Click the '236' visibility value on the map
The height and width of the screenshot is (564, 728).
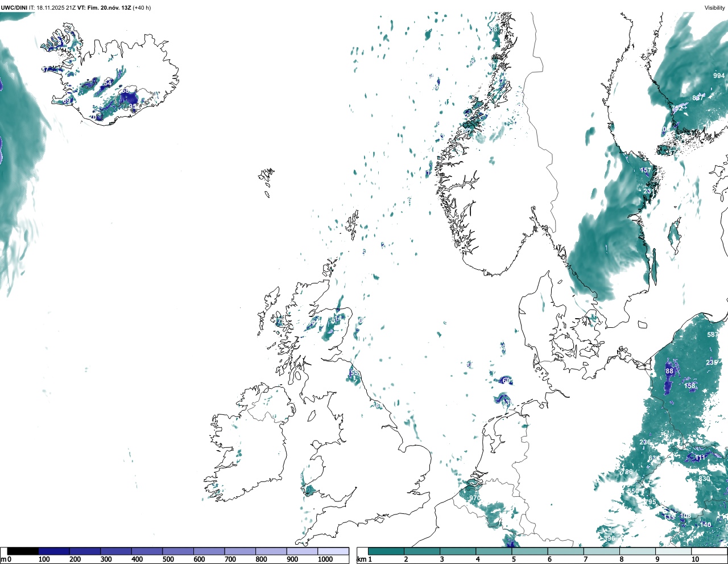645,442
